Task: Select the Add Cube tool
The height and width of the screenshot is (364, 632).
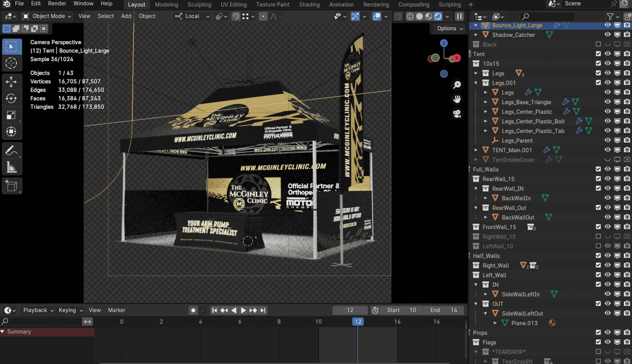Action: click(x=11, y=186)
